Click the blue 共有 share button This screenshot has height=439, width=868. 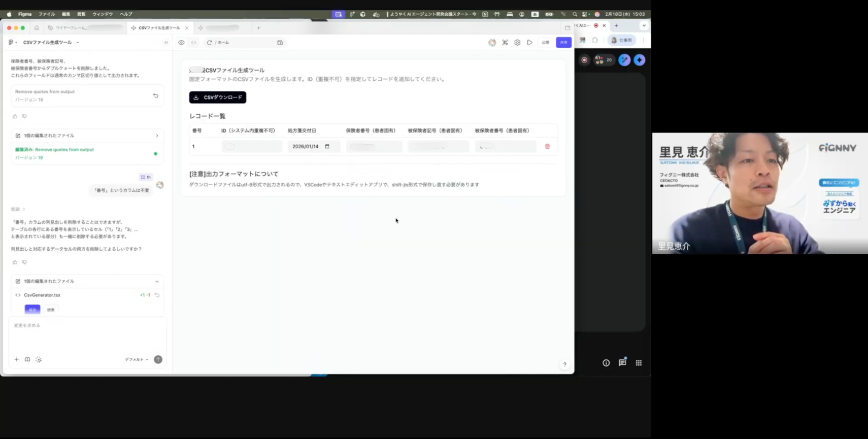563,43
